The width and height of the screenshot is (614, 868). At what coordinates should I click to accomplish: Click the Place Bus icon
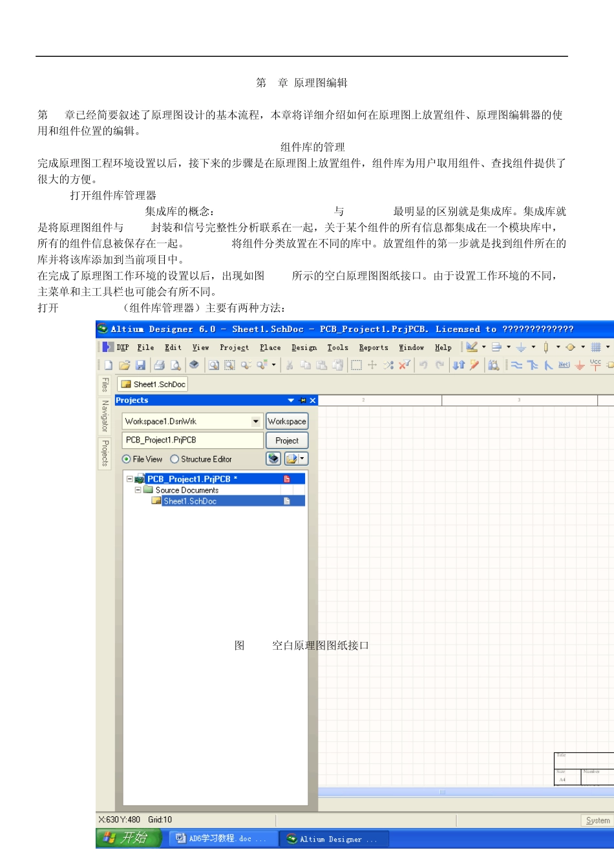[x=533, y=365]
